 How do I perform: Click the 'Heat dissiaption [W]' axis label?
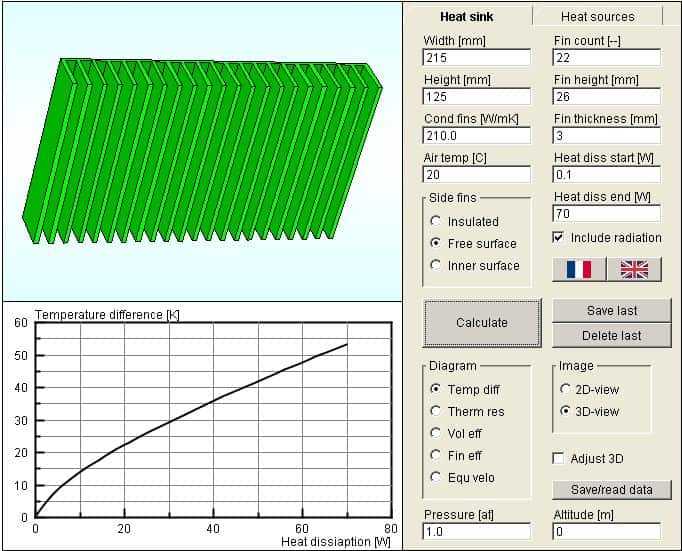click(x=336, y=542)
